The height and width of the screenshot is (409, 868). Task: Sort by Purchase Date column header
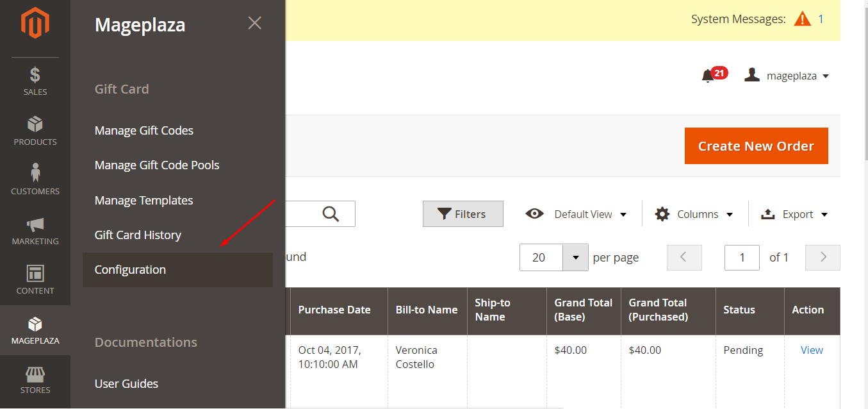point(339,310)
